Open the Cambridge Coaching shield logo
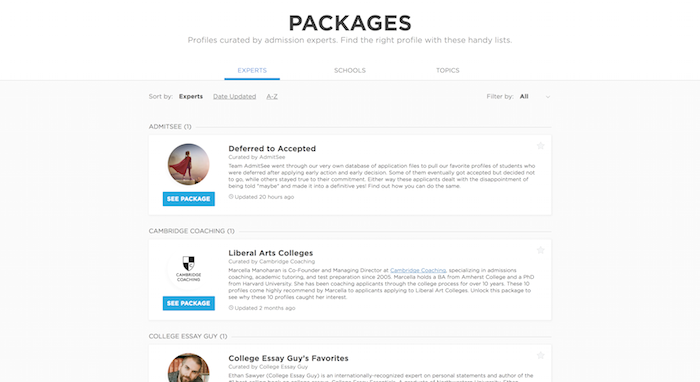This screenshot has width=700, height=382. (188, 269)
